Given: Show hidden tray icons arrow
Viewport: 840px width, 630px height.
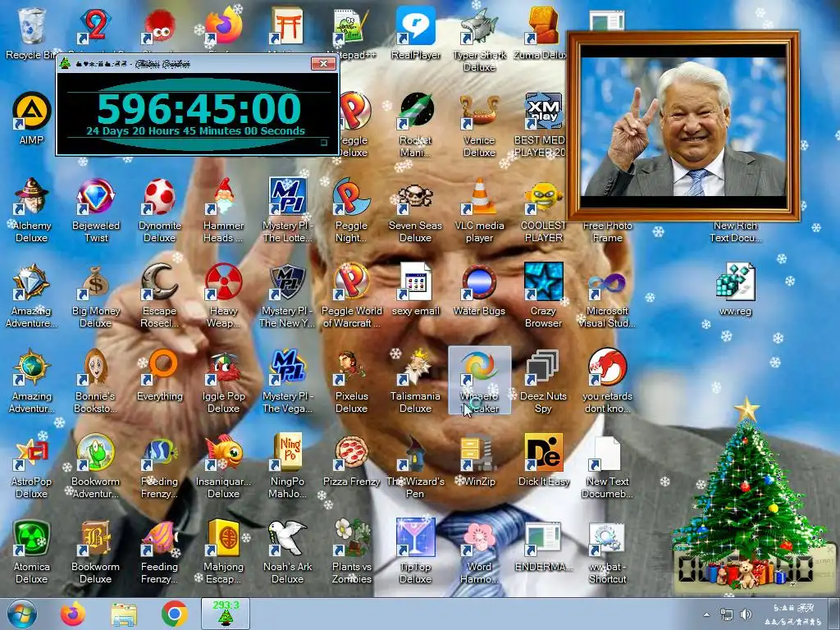Looking at the screenshot, I should (x=706, y=614).
